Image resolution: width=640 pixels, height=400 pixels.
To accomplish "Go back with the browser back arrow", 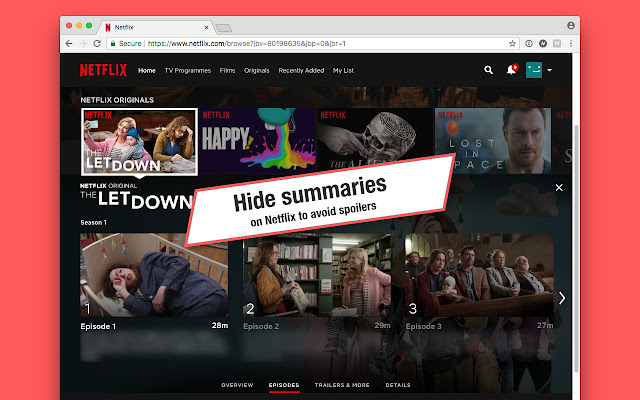I will click(x=69, y=43).
